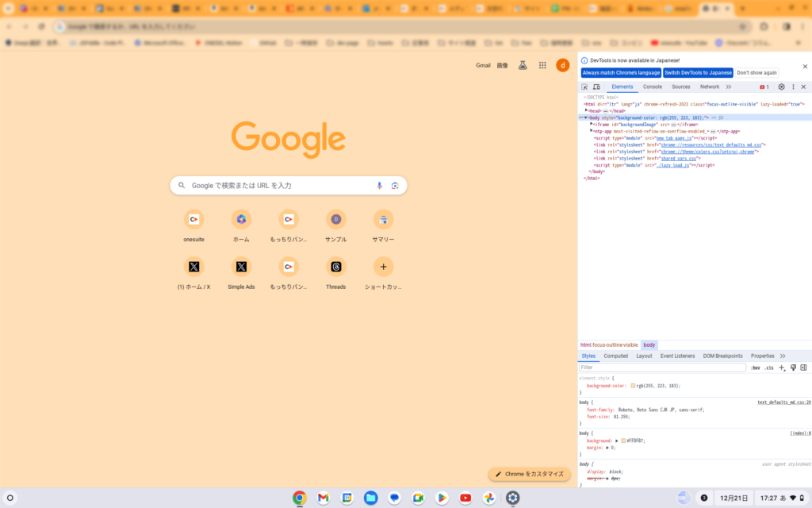Image resolution: width=812 pixels, height=508 pixels.
Task: Show more DevTools main tabs chevron
Action: [729, 87]
